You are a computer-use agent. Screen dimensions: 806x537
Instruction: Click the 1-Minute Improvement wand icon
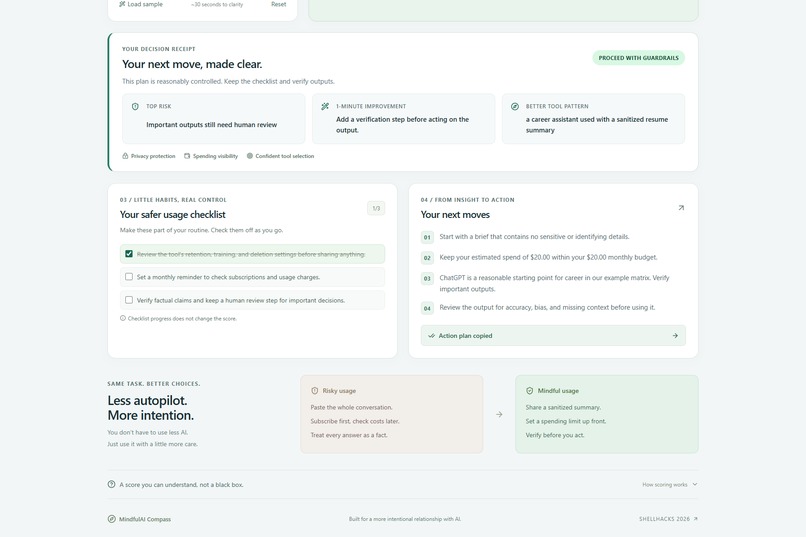tap(325, 106)
